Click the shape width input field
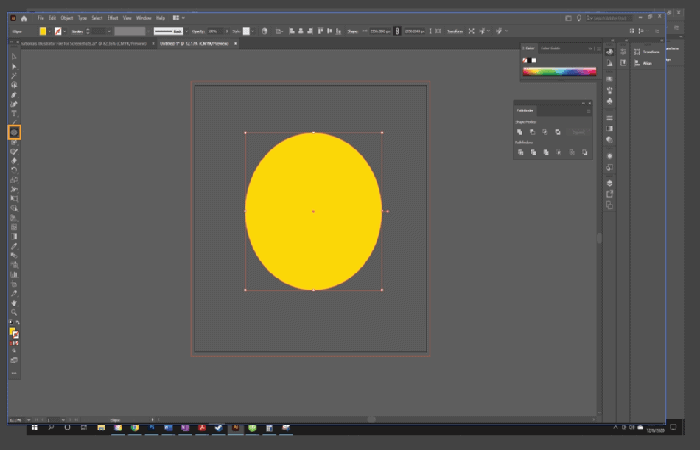The image size is (700, 450). (x=379, y=31)
